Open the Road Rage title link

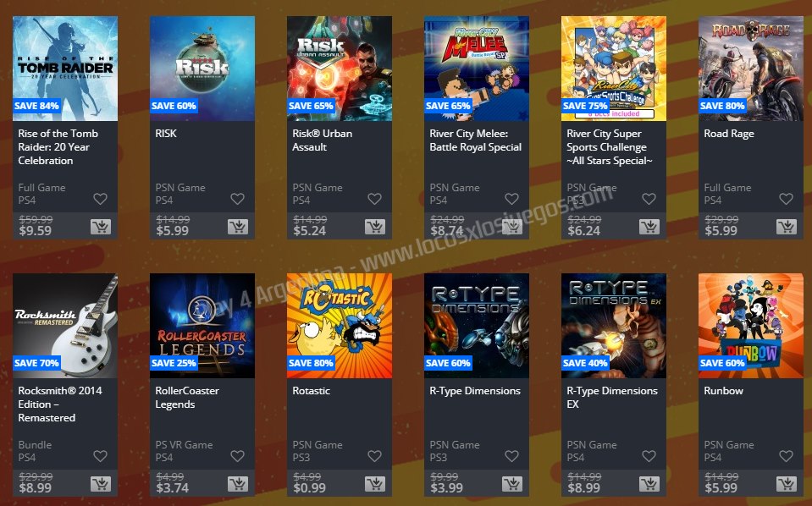[x=729, y=134]
